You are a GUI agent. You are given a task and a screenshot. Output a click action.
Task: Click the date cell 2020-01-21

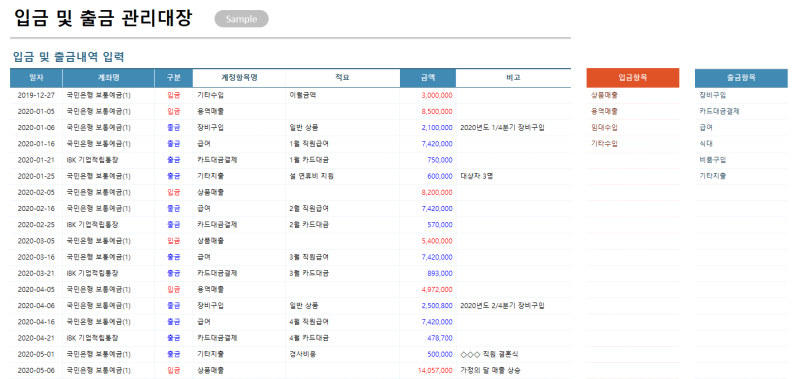(x=36, y=160)
